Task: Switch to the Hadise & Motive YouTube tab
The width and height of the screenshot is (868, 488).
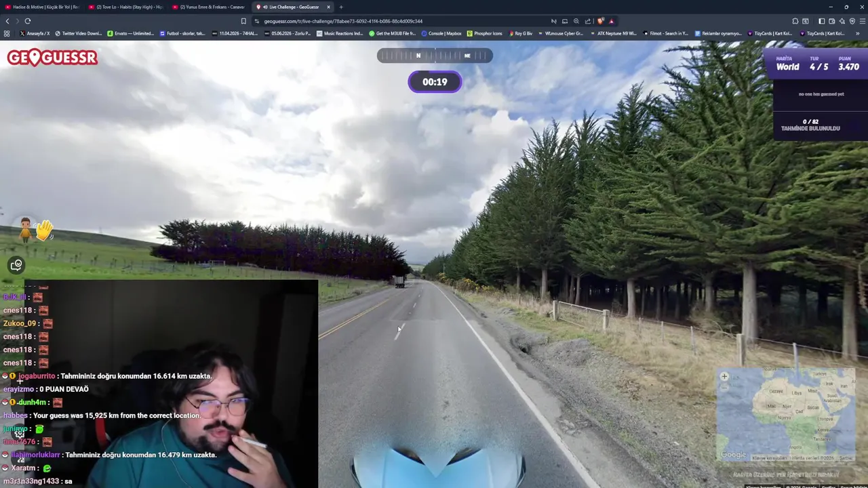Action: (x=42, y=7)
